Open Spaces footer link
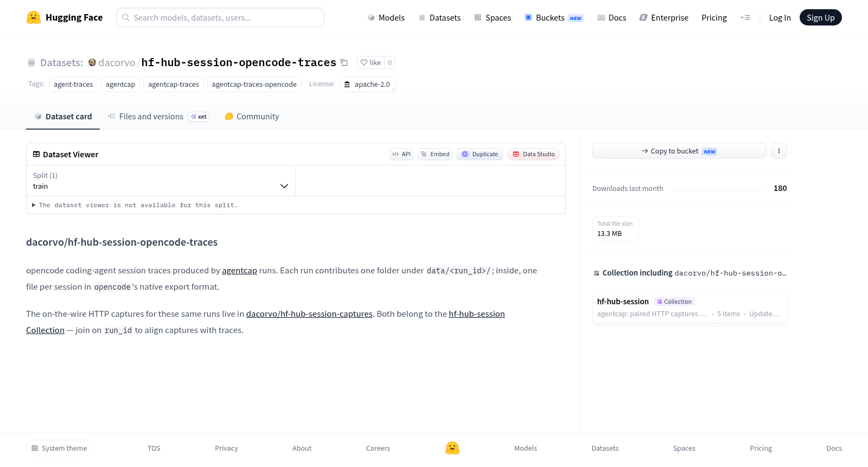868x467 pixels. point(684,448)
